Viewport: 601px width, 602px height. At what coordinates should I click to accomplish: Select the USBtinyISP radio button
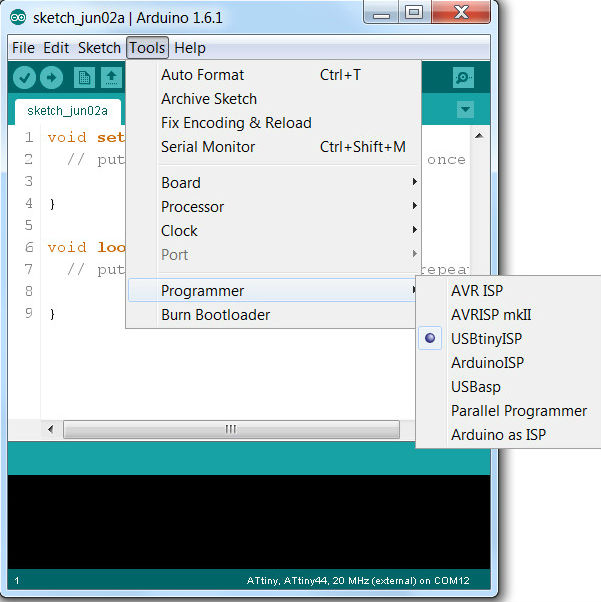[x=430, y=338]
